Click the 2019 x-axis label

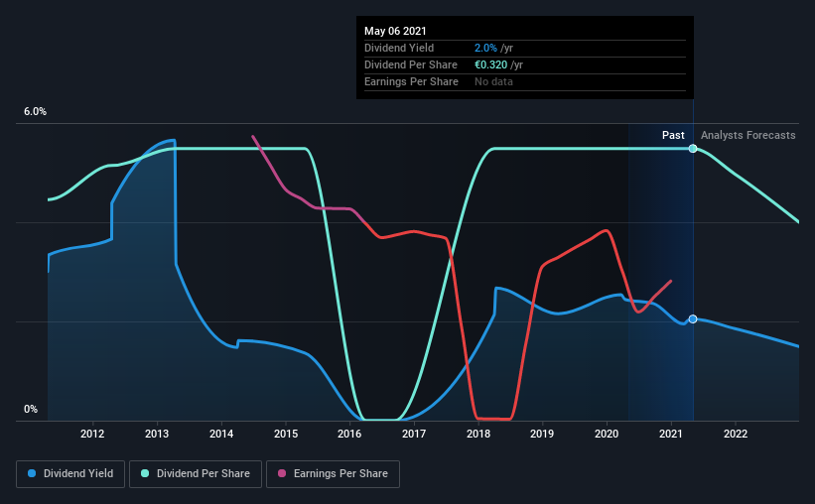[542, 434]
